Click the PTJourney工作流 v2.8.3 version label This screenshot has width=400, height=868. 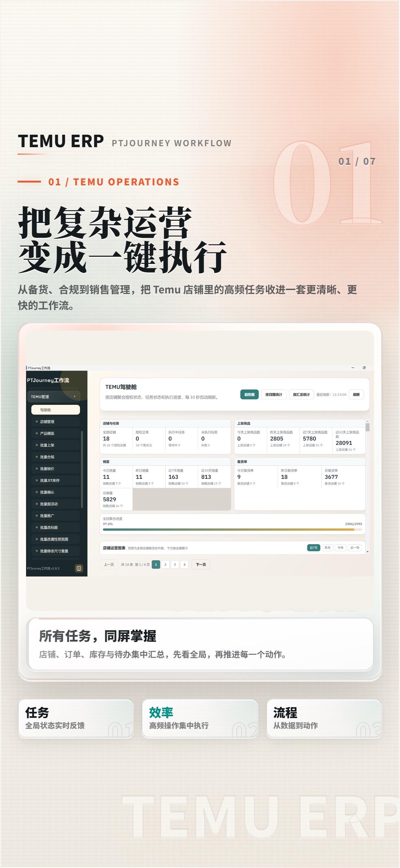(x=43, y=568)
